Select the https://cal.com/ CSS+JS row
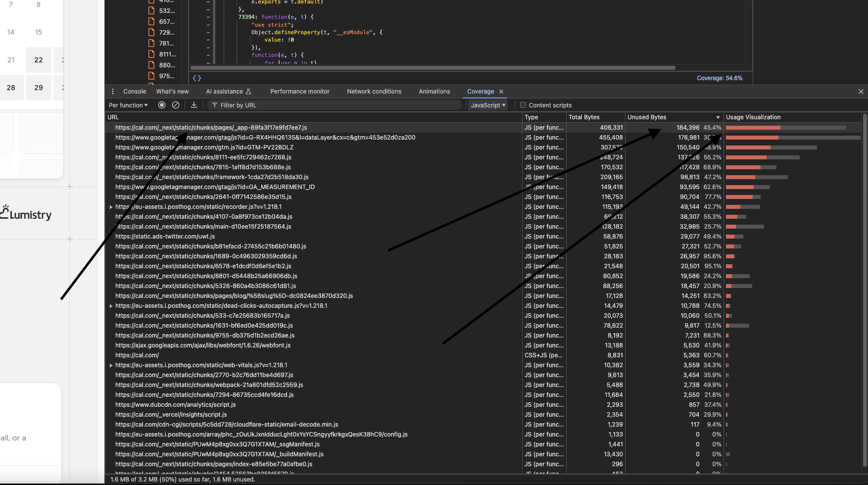 483,355
